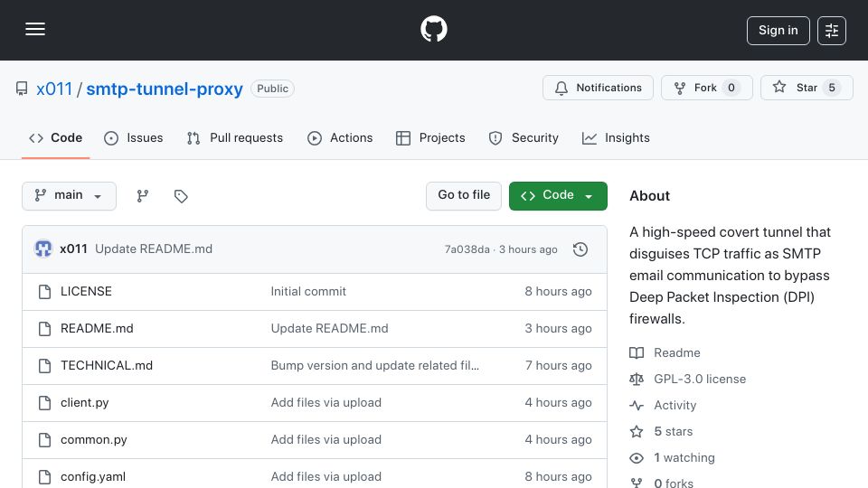Open the hamburger navigation menu
868x488 pixels.
(35, 29)
